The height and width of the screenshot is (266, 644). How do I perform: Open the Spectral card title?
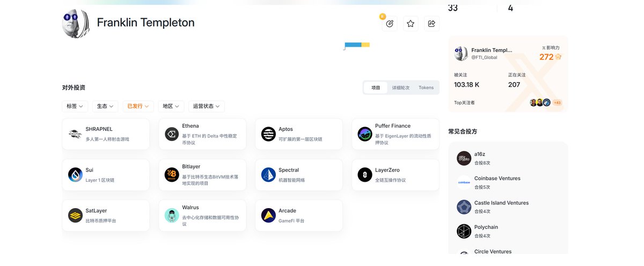click(289, 170)
